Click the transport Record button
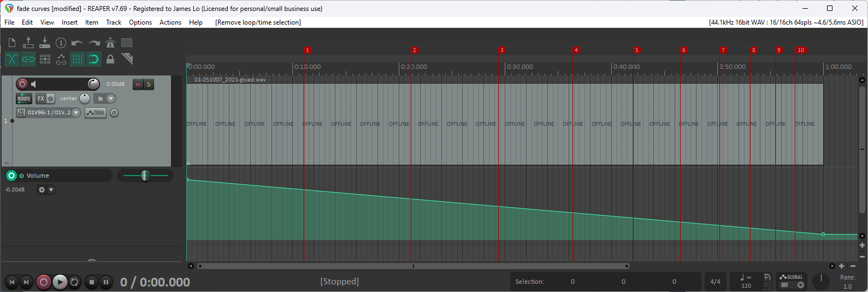Image resolution: width=868 pixels, height=292 pixels. click(x=44, y=282)
